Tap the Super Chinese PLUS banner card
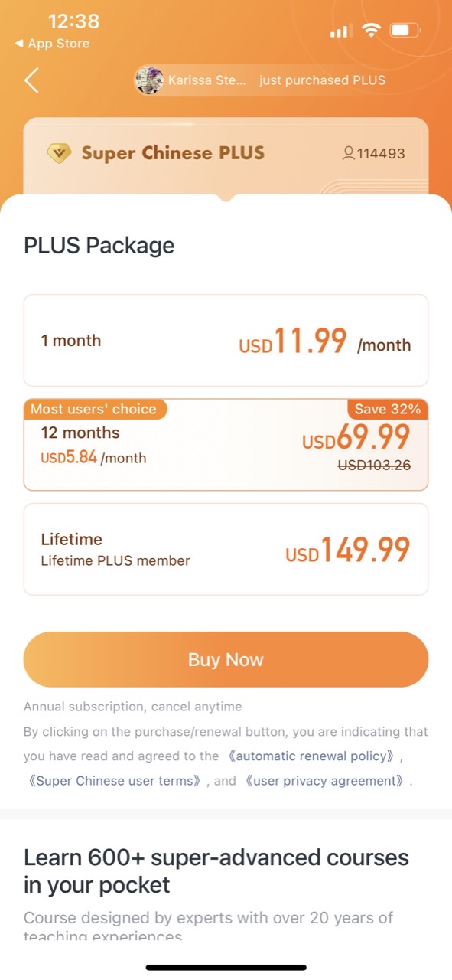 tap(226, 156)
